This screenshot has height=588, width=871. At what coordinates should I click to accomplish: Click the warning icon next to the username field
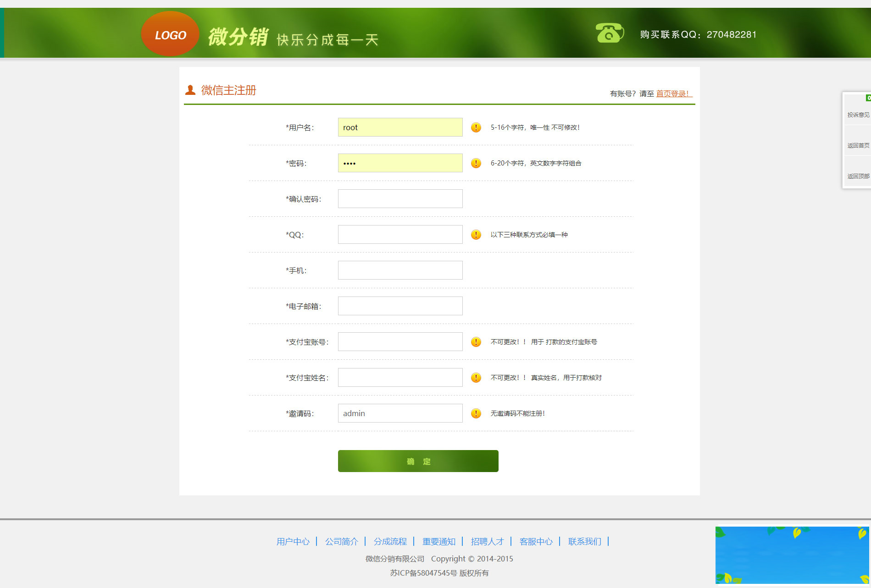[x=476, y=127]
